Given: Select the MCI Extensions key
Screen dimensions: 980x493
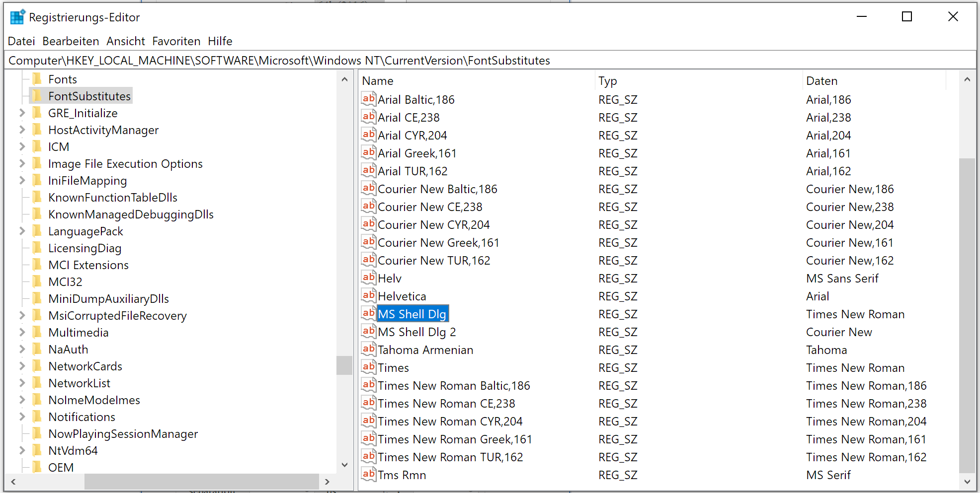Looking at the screenshot, I should coord(88,265).
